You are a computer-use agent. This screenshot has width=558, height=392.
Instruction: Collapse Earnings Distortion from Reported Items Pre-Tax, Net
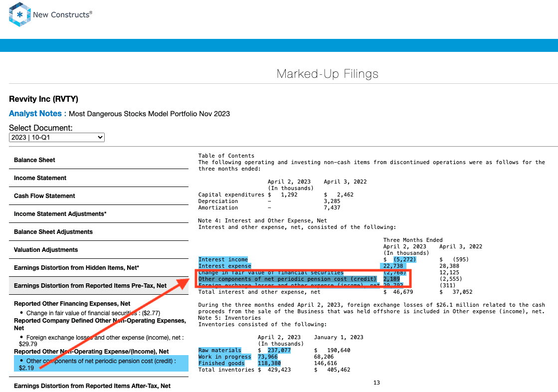coord(99,286)
